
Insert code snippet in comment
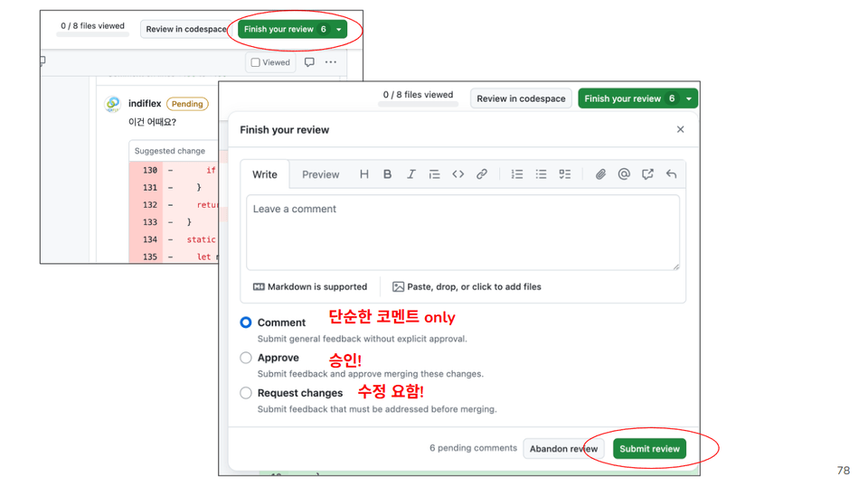pos(458,174)
